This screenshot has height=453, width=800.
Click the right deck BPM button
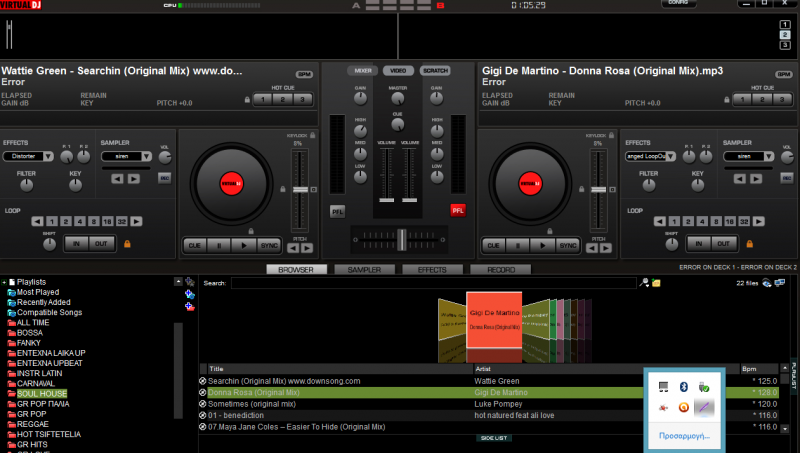click(x=783, y=74)
